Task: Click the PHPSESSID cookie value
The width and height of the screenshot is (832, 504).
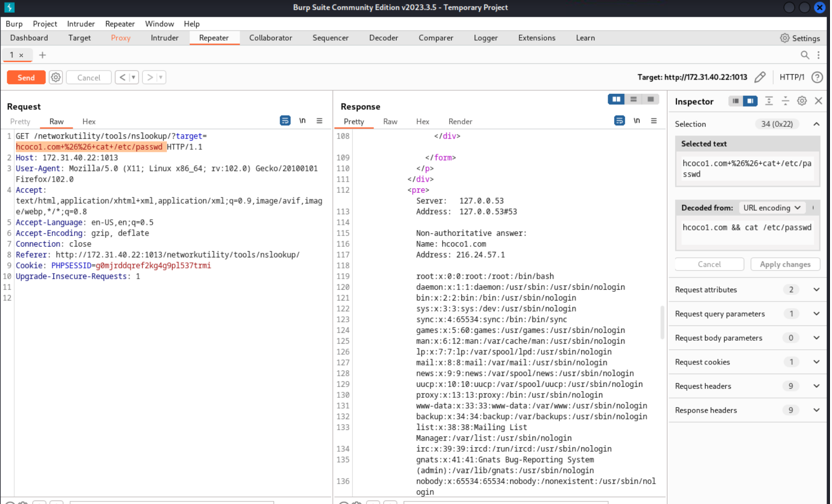Action: coord(153,265)
